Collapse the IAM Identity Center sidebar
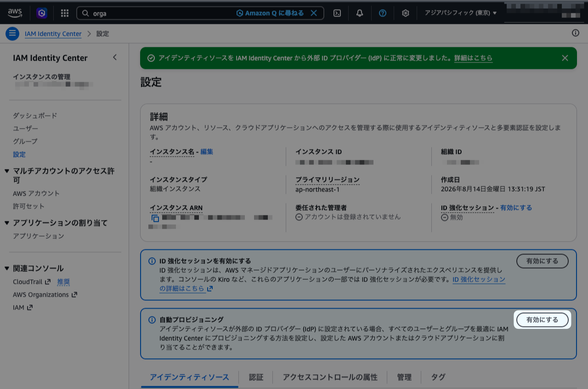 pos(115,57)
